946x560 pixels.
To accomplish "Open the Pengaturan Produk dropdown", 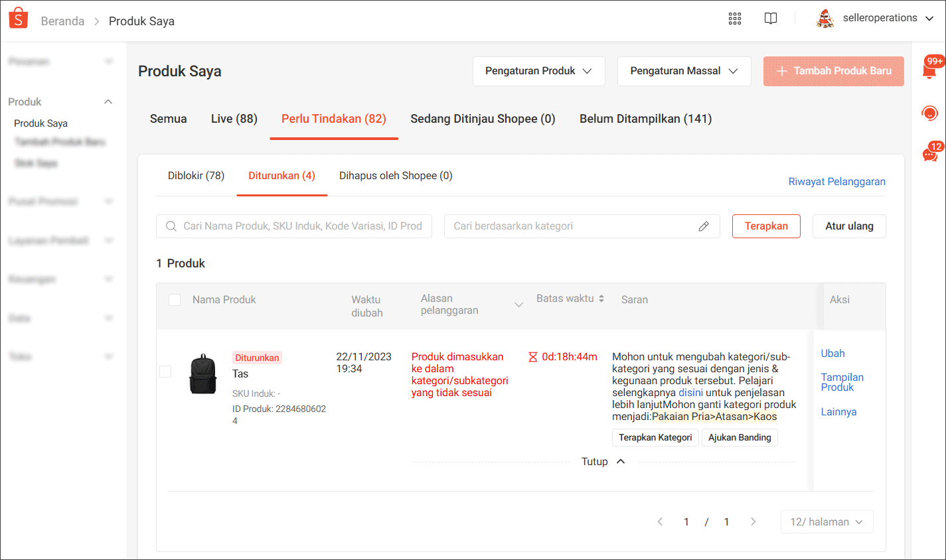I will pos(538,71).
